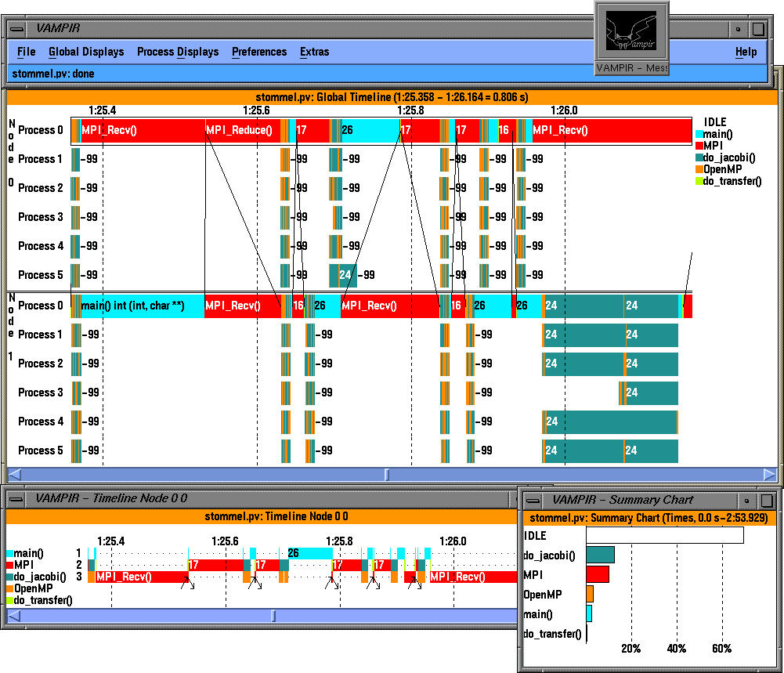Open the VAMPIR main window menu button
Image resolution: width=784 pixels, height=673 pixels.
(x=17, y=29)
